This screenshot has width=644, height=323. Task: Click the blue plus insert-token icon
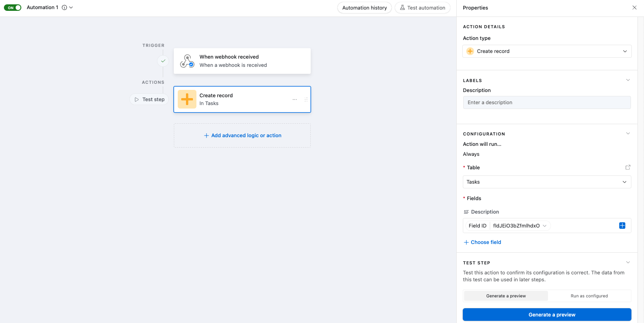(622, 225)
